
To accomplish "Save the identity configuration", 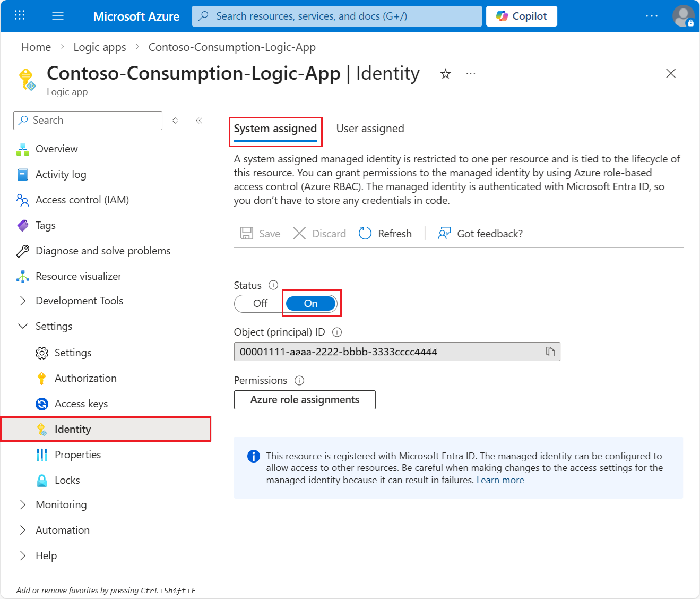I will 260,233.
